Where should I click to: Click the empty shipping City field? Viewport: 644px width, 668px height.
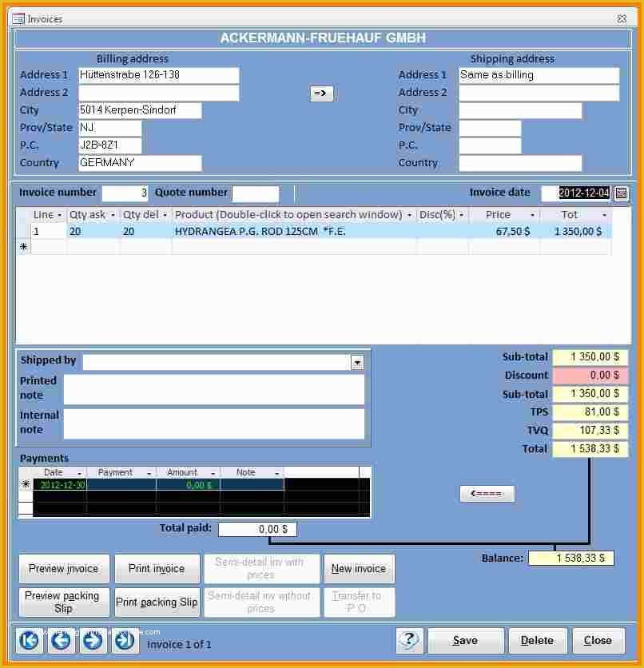coord(520,110)
